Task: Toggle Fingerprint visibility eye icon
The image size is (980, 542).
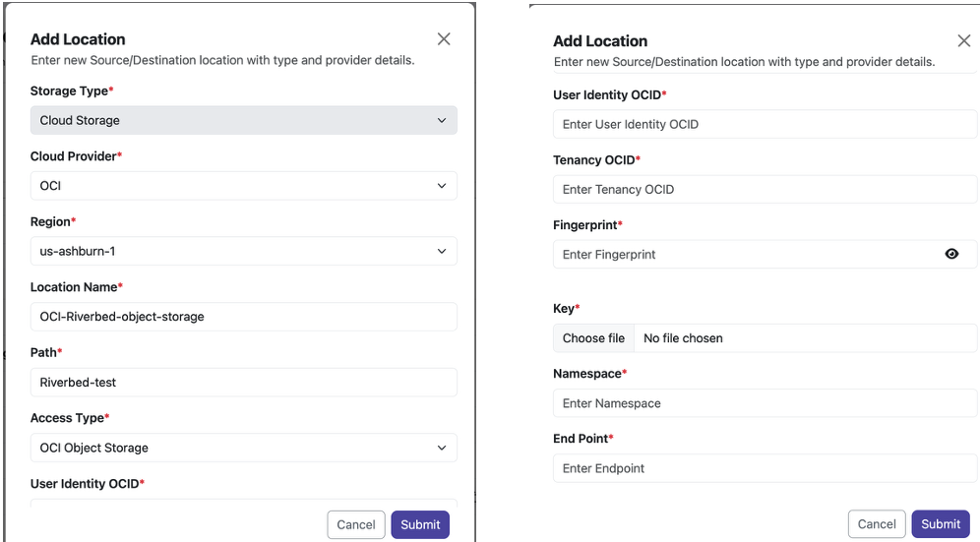Action: click(951, 254)
